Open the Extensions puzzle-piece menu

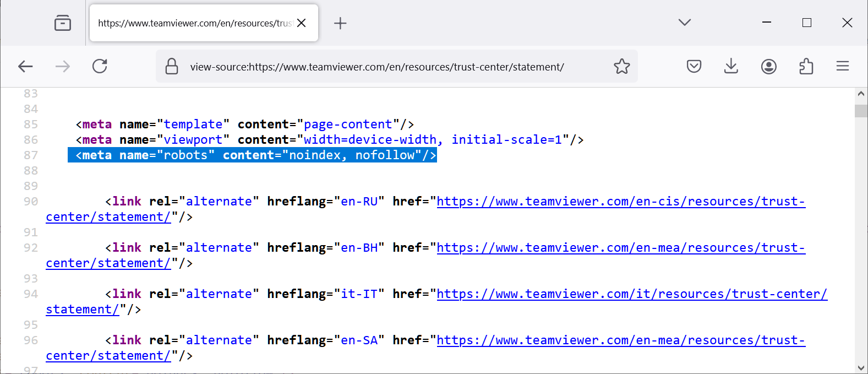pos(806,67)
